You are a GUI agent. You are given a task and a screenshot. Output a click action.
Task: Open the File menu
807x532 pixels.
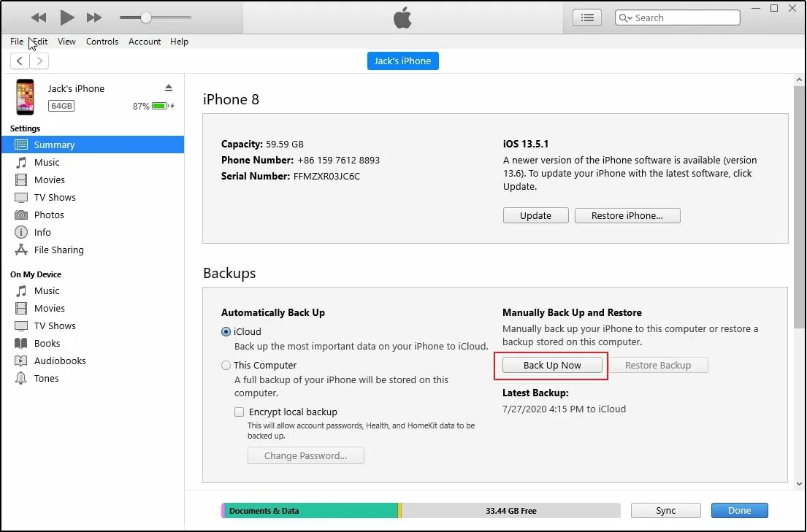(17, 42)
